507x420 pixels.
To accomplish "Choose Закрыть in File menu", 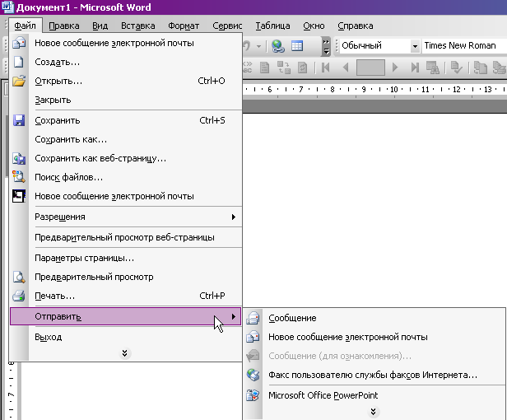I will point(125,100).
